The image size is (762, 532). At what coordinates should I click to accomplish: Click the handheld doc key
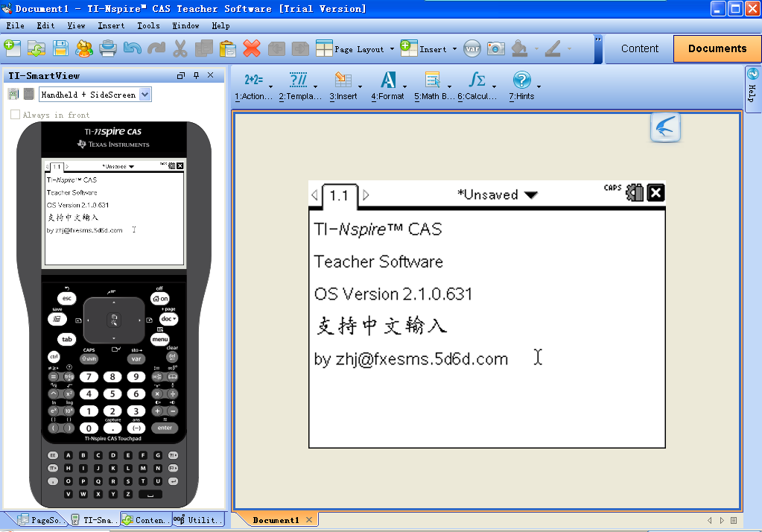pos(168,319)
